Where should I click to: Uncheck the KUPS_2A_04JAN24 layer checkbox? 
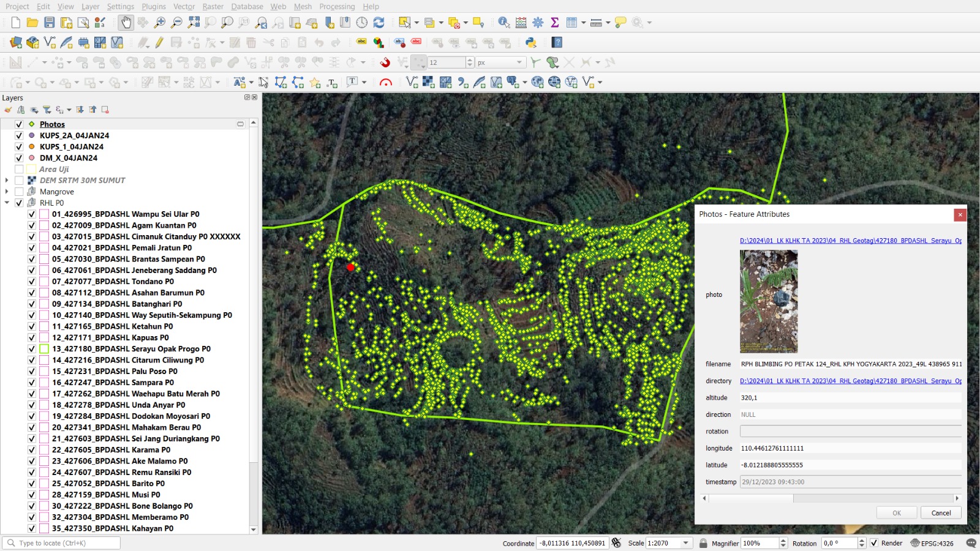(x=19, y=135)
